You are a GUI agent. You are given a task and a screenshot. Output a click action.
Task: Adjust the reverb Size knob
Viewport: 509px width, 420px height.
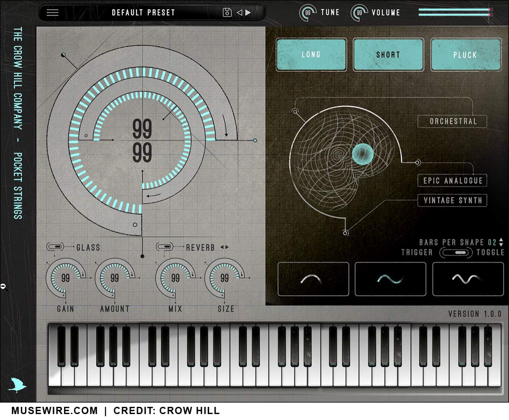(x=224, y=278)
